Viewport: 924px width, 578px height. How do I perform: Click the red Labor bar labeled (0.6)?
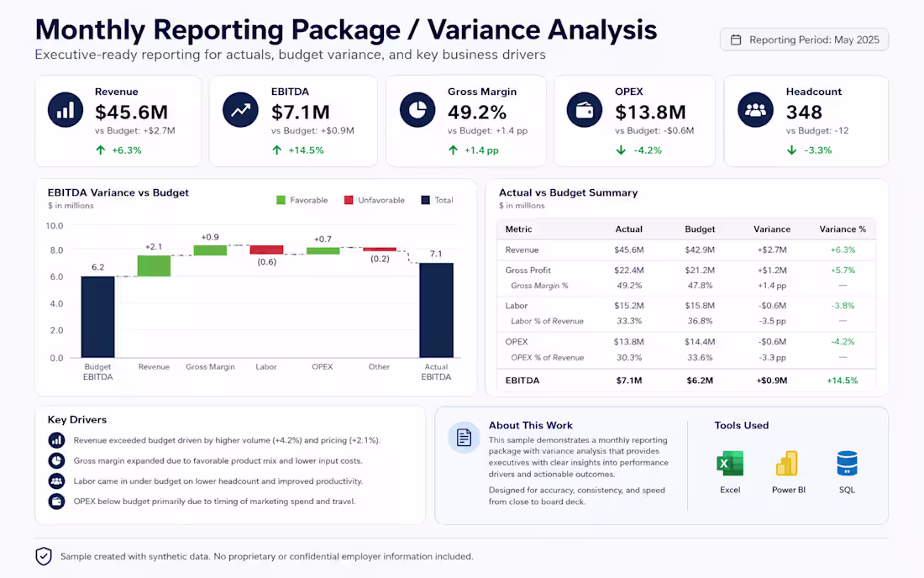266,250
